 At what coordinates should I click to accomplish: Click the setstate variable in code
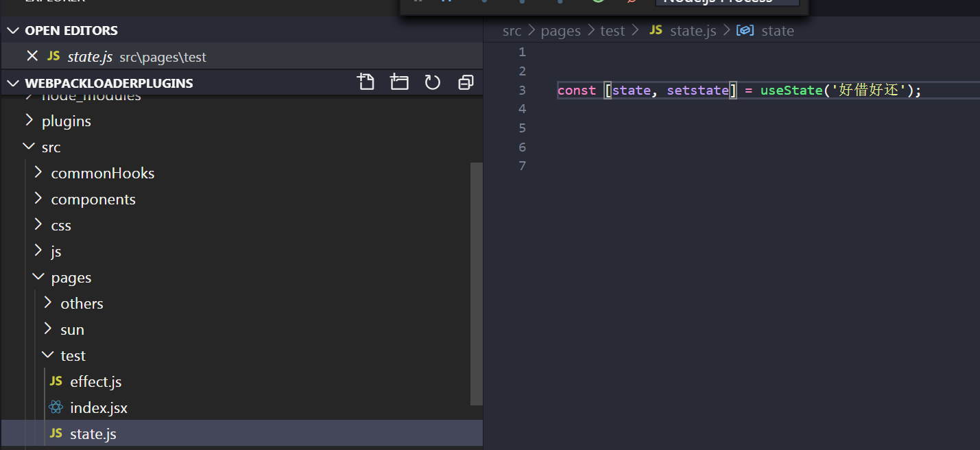697,91
